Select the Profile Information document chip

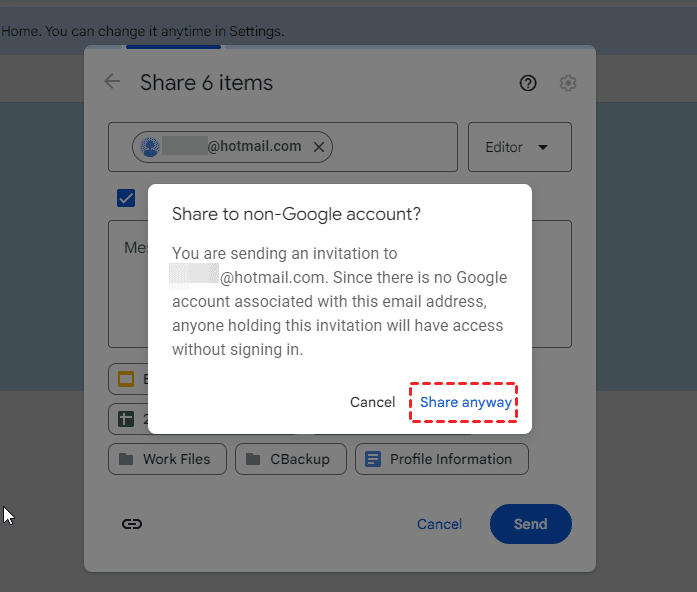click(441, 459)
